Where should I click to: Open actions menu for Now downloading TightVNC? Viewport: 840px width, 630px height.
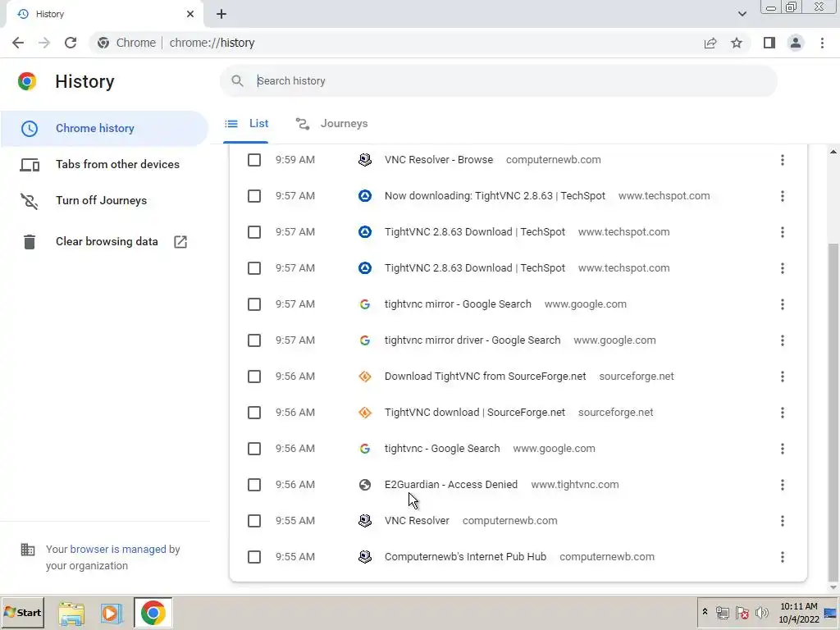[x=782, y=196]
